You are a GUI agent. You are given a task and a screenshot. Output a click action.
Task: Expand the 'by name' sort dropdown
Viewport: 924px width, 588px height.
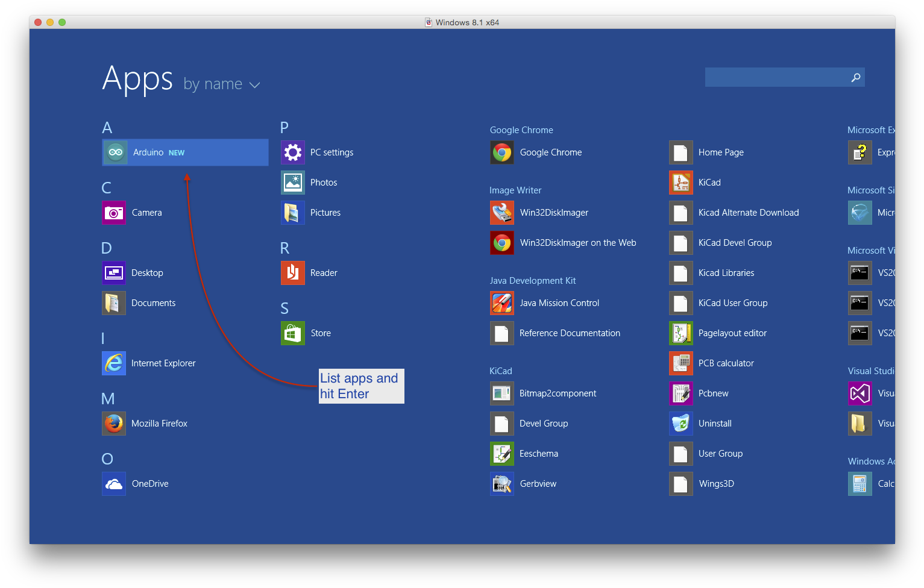pos(222,84)
